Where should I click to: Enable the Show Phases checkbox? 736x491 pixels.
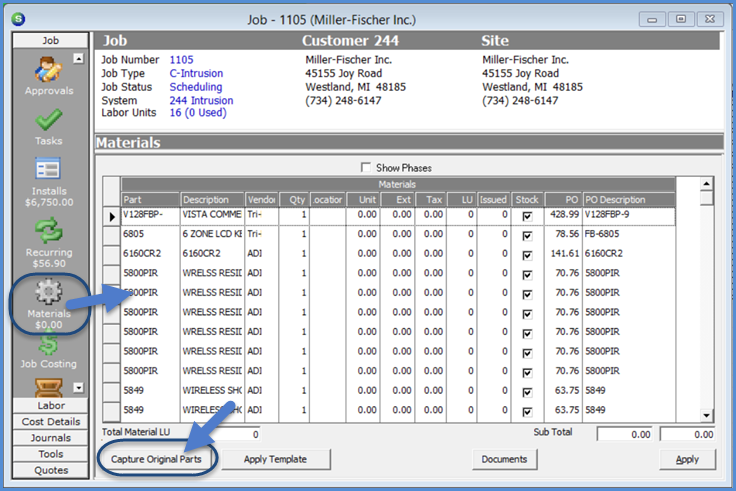pos(366,167)
